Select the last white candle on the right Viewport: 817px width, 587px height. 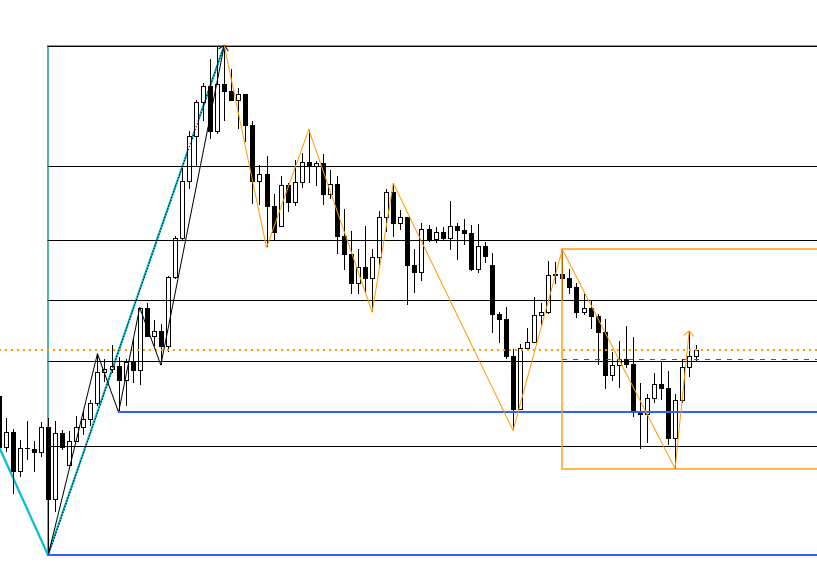(x=696, y=353)
